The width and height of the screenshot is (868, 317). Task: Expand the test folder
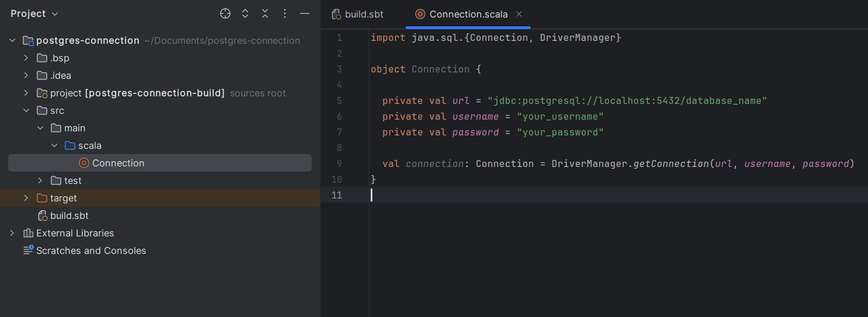(40, 181)
